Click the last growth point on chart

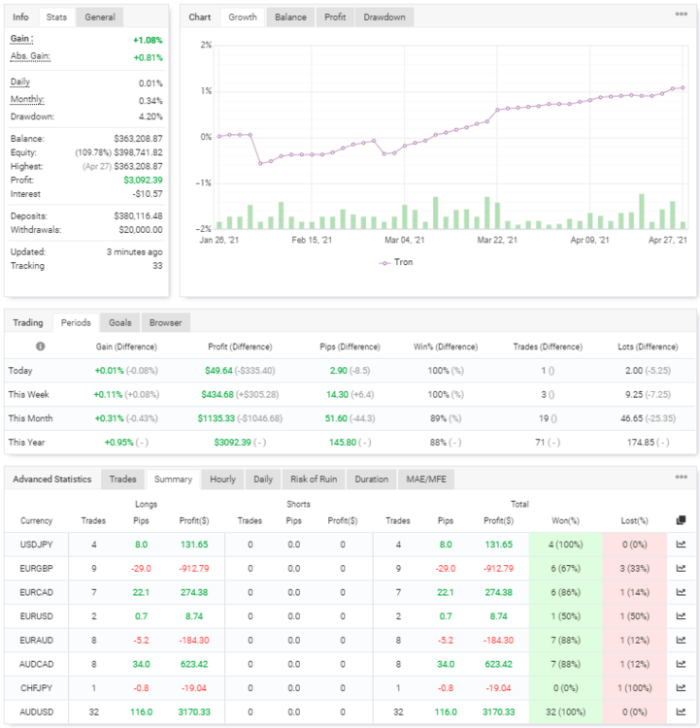[683, 87]
